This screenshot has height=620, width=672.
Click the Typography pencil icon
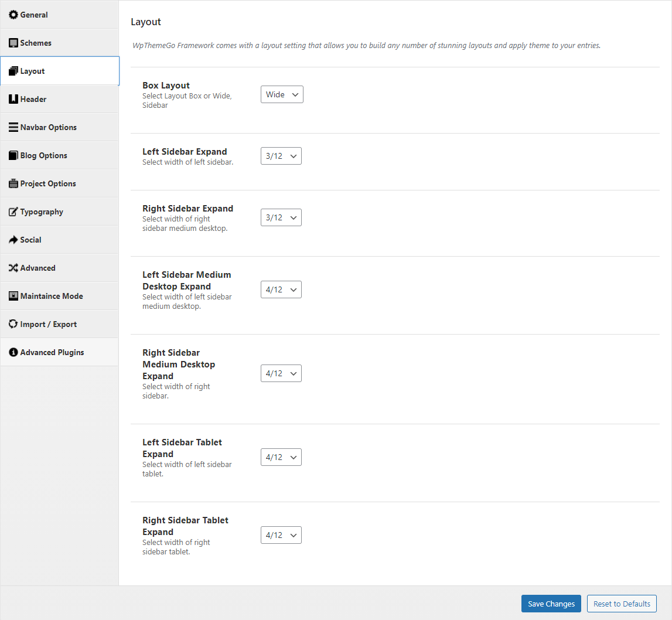tap(13, 212)
